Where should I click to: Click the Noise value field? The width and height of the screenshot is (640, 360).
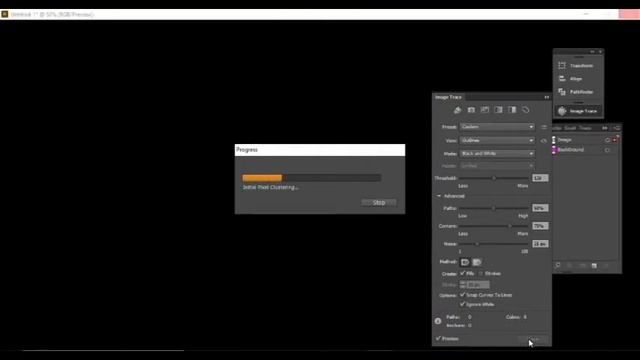click(540, 244)
